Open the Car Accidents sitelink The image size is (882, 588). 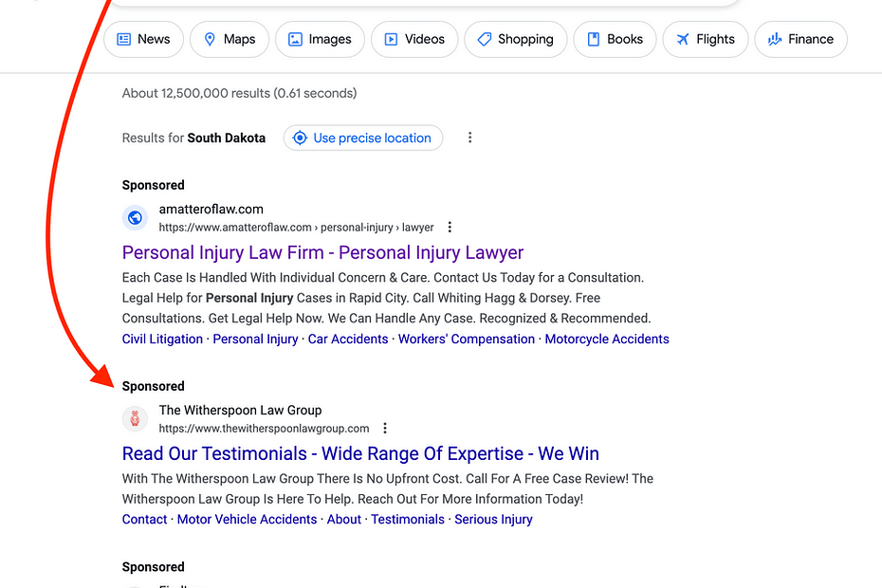click(348, 340)
